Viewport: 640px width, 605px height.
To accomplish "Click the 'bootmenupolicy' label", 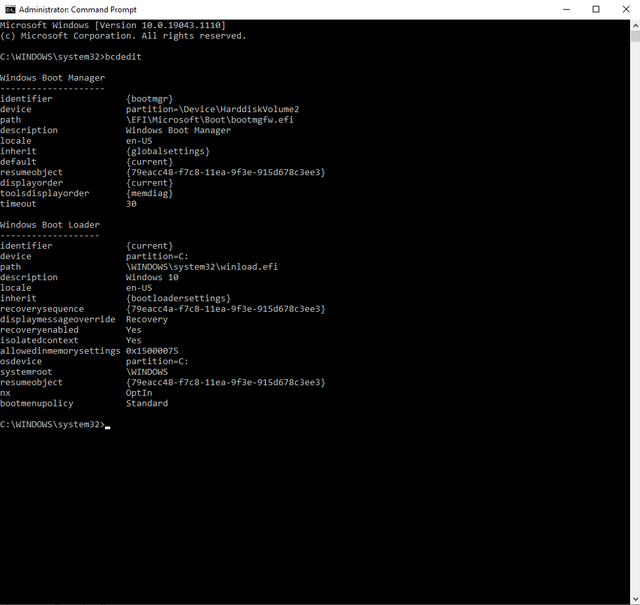I will coord(37,403).
